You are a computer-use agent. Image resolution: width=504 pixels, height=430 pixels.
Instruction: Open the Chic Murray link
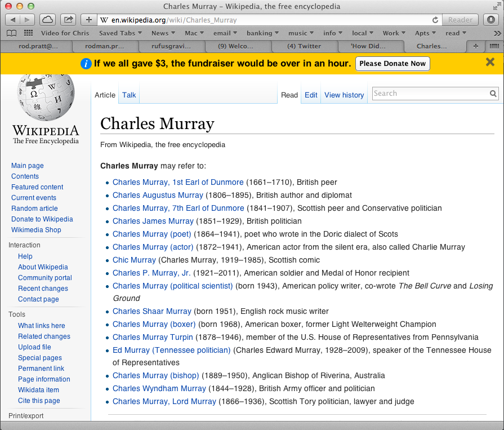(x=134, y=260)
